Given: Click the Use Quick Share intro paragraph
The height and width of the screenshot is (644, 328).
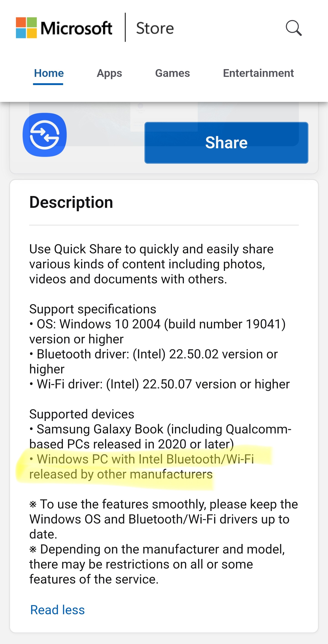Looking at the screenshot, I should 151,264.
